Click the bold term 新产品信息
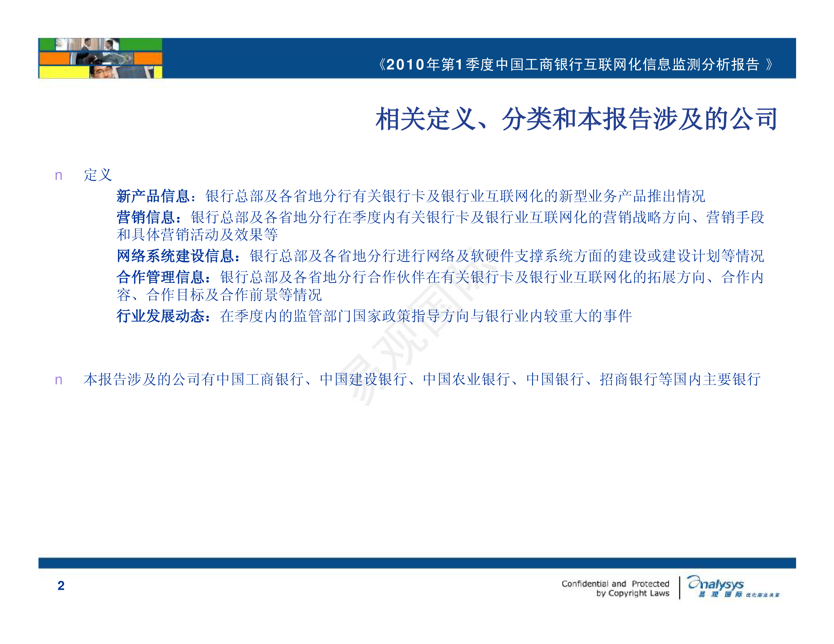This screenshot has height=644, width=834. click(153, 196)
